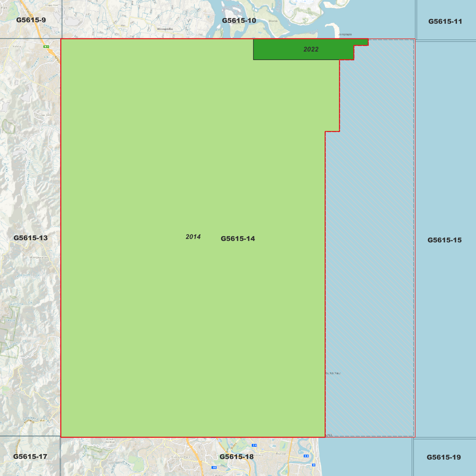Select the 2022 survey year label
476x476 pixels.
(311, 50)
